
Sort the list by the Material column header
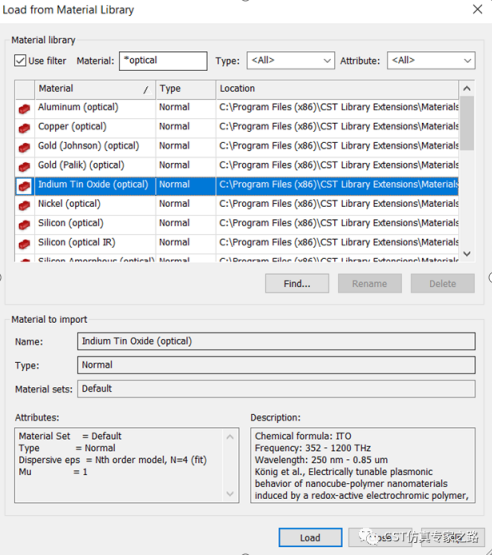click(95, 89)
